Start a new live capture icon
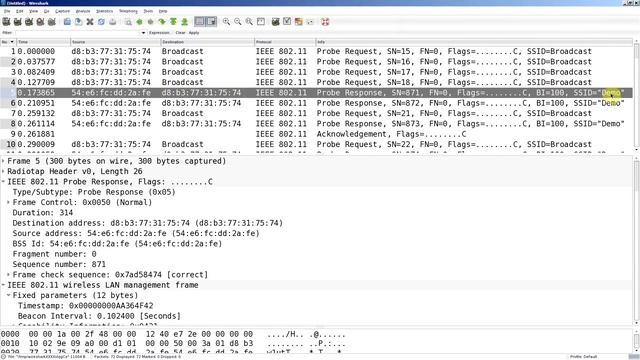 pyautogui.click(x=29, y=22)
